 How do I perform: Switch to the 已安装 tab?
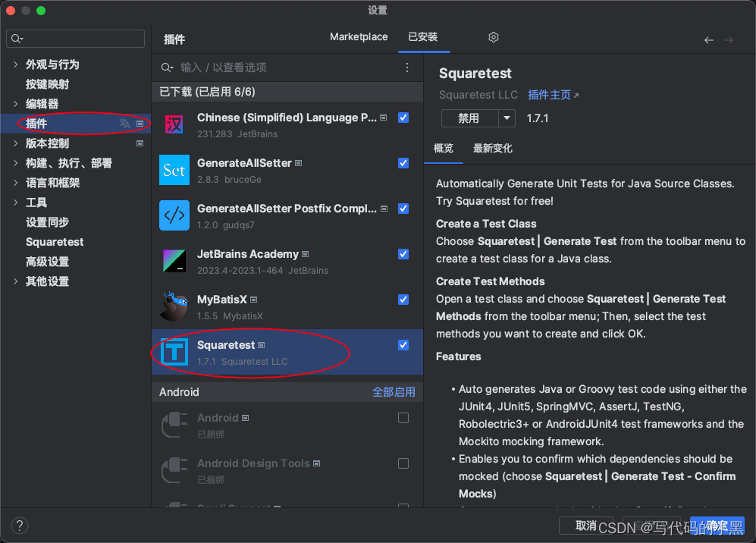[423, 36]
